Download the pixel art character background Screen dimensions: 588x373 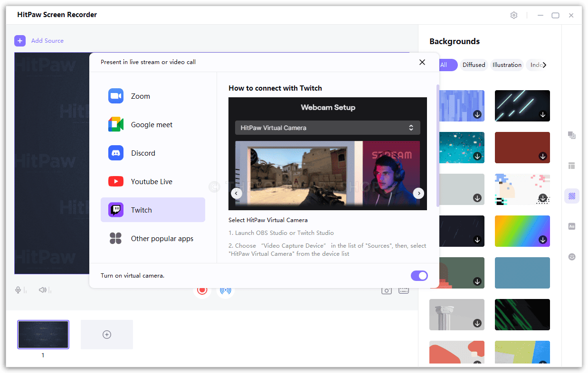(x=543, y=198)
